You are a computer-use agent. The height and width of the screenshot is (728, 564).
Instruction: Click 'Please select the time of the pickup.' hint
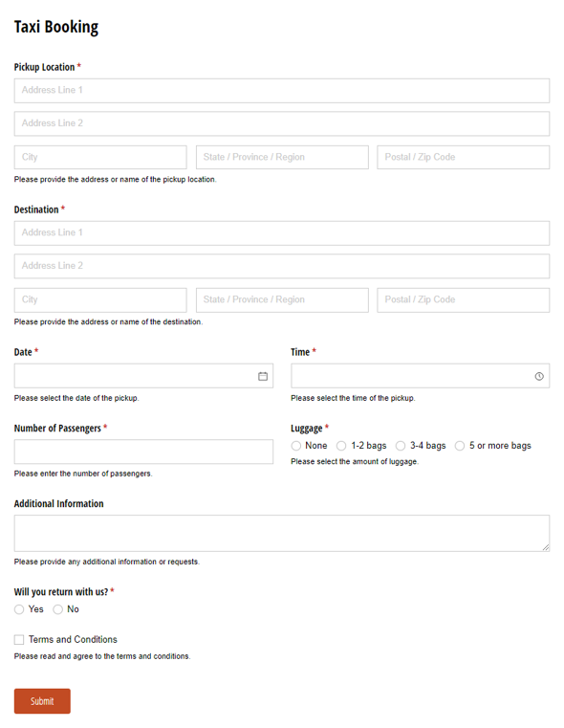353,398
